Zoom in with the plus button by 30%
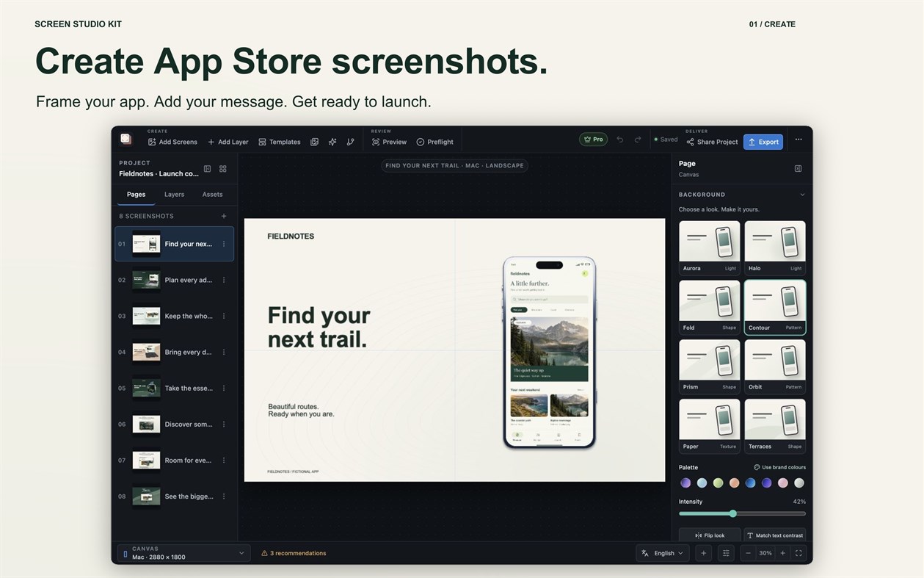Screen dimensions: 924x578 coord(782,553)
